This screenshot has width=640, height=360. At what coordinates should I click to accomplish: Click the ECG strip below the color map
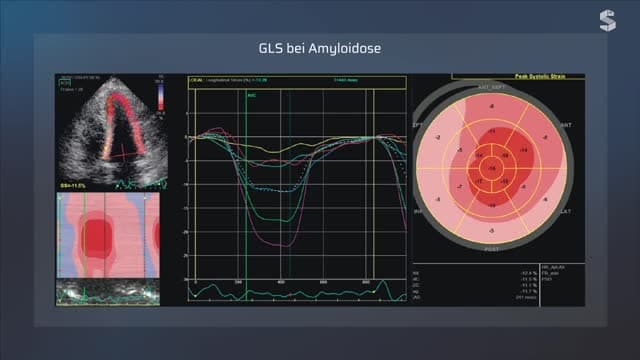pos(108,292)
